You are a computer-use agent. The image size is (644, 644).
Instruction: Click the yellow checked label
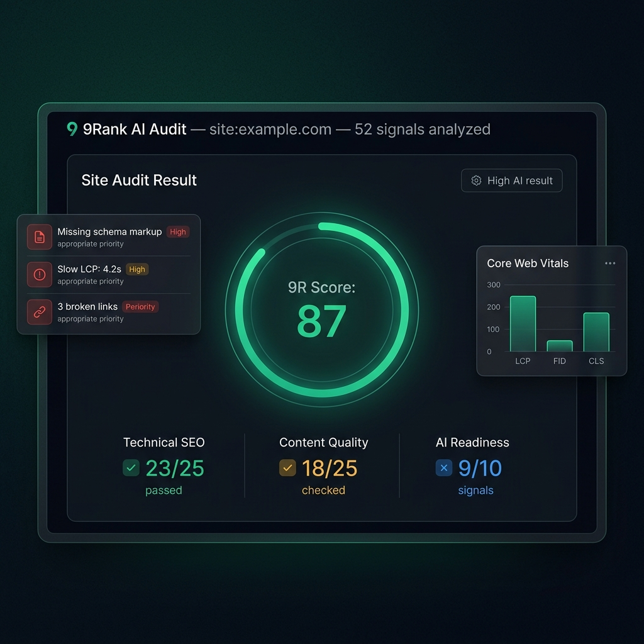click(x=324, y=491)
